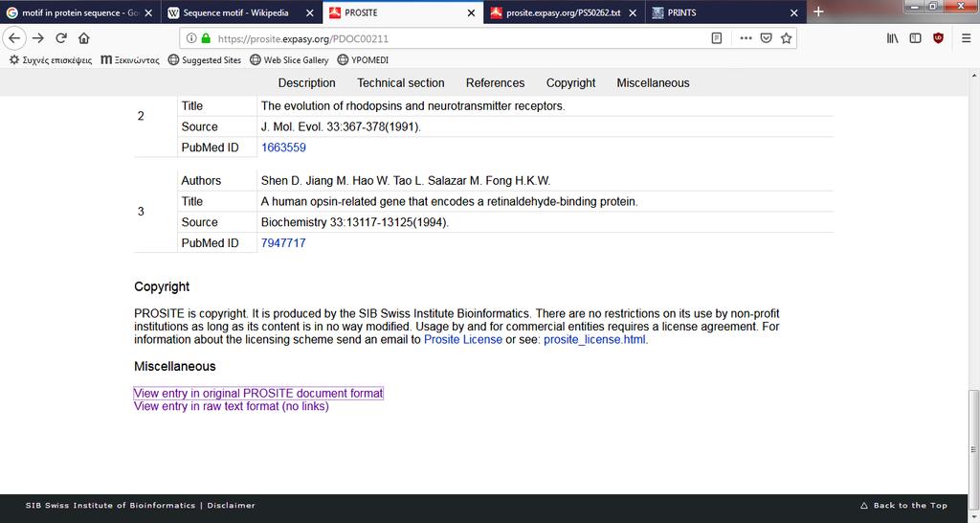The image size is (980, 523).
Task: Click Back to the Top
Action: (x=903, y=506)
